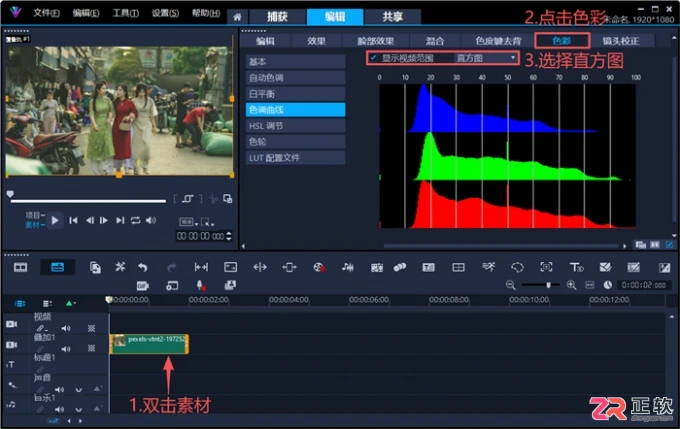Open the resize/crop mode dropdown

(207, 222)
